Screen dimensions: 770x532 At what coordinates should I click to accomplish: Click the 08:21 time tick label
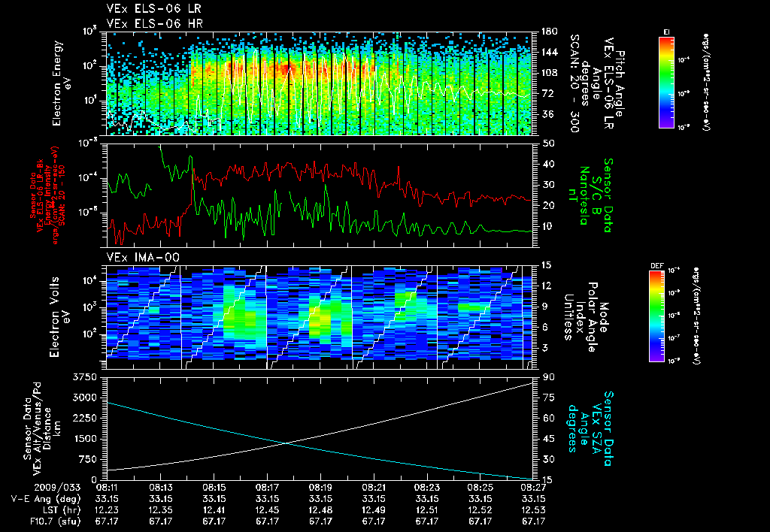[374, 488]
